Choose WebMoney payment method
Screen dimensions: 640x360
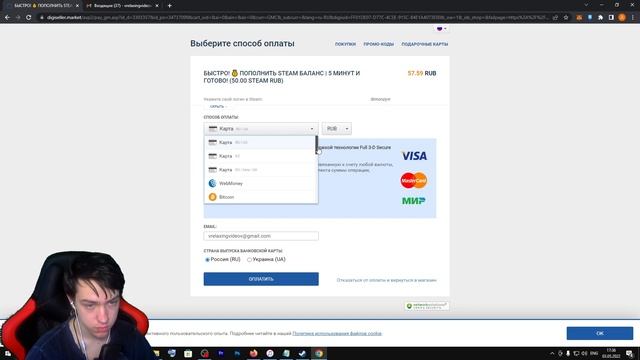(260, 183)
